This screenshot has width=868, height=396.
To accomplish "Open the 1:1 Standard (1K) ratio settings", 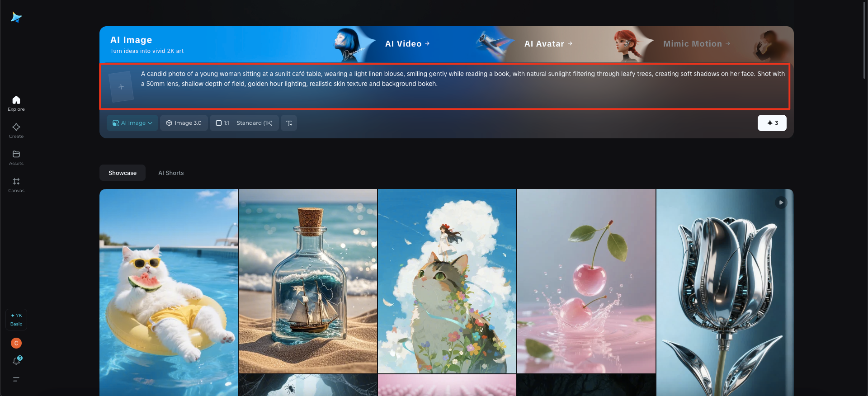I will click(244, 123).
